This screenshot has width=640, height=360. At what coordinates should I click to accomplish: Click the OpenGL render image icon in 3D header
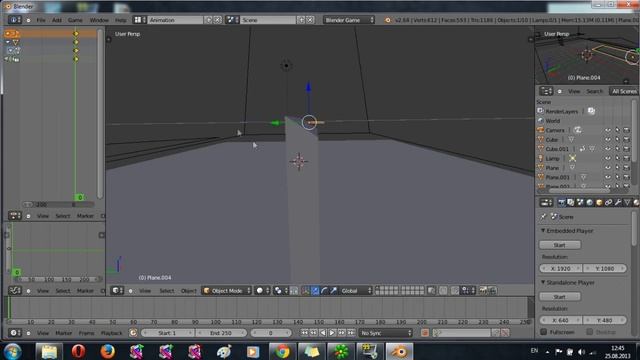483,291
